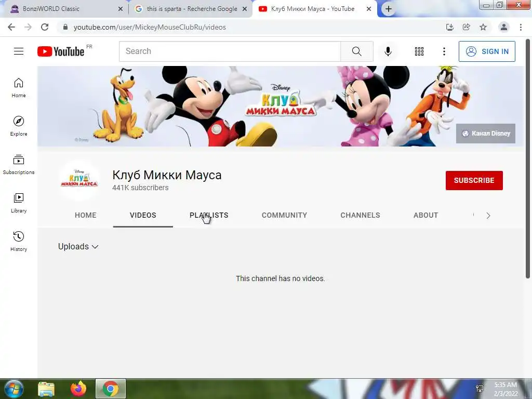This screenshot has height=399, width=532.
Task: Open the Канал Disney banner link
Action: 486,134
